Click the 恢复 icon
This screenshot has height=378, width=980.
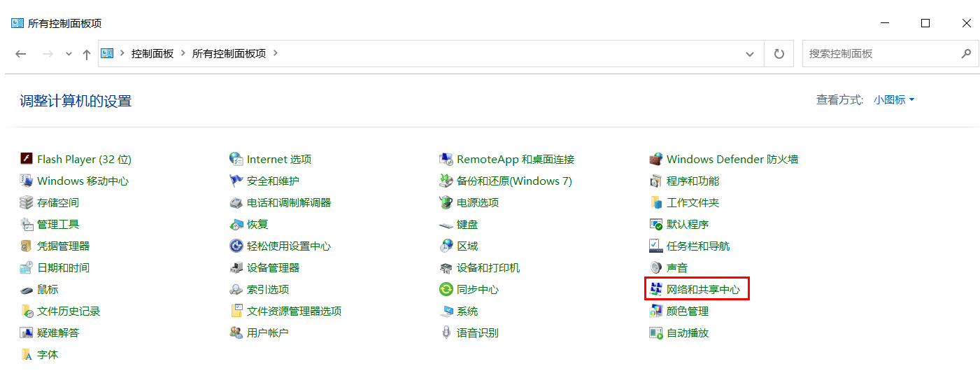(x=236, y=224)
